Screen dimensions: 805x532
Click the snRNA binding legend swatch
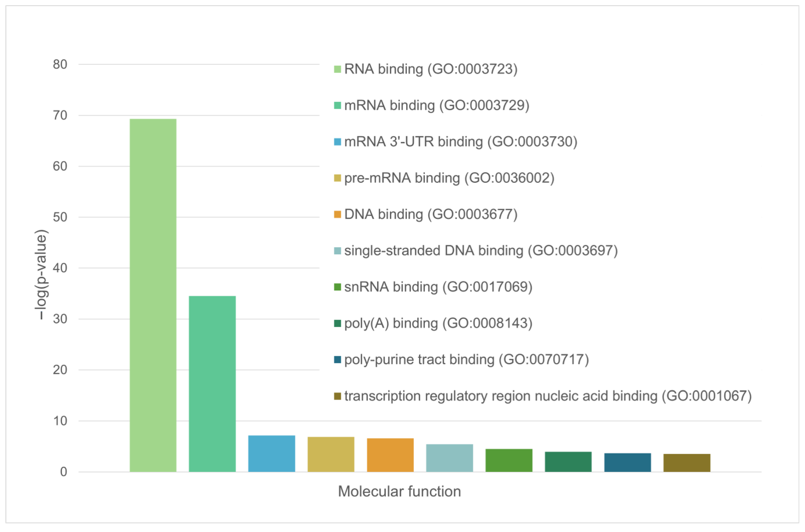coord(337,287)
